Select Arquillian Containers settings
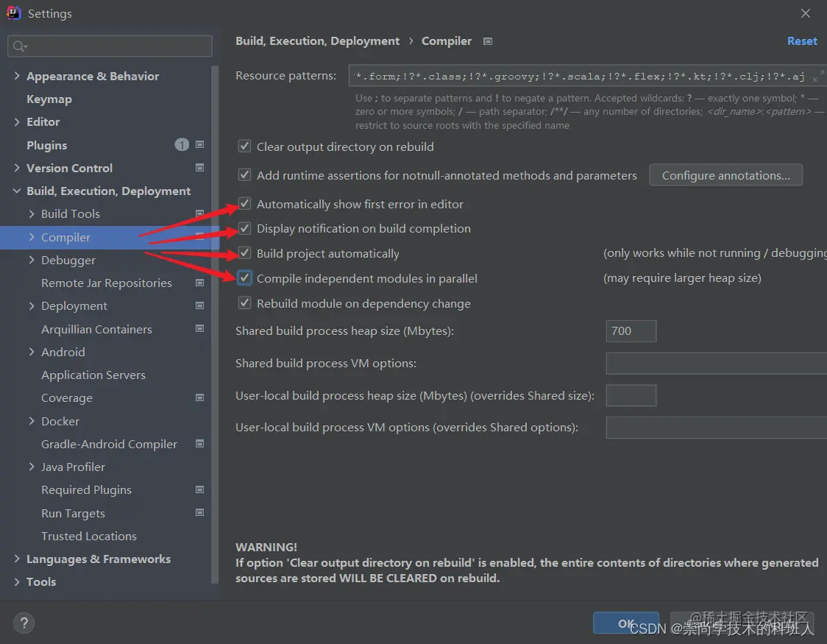Screen dimensions: 827x644 point(96,329)
